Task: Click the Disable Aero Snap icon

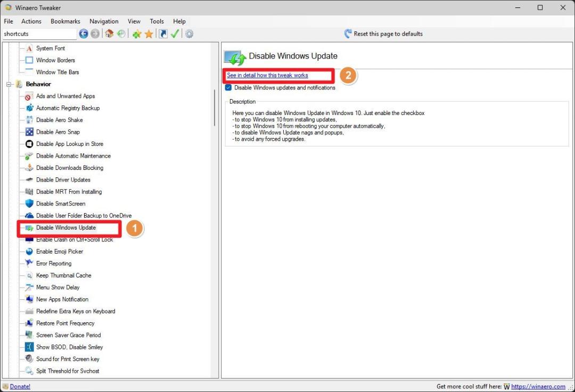Action: [29, 132]
